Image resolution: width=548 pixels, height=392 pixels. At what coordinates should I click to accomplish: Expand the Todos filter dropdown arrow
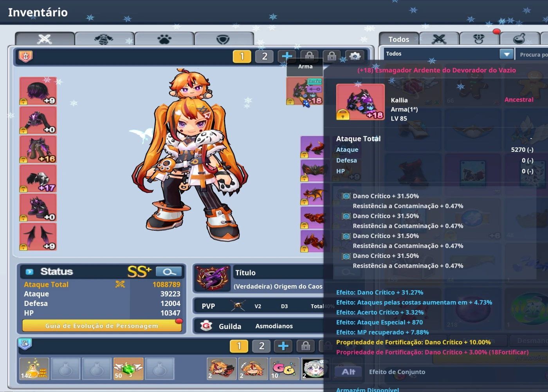(x=507, y=54)
